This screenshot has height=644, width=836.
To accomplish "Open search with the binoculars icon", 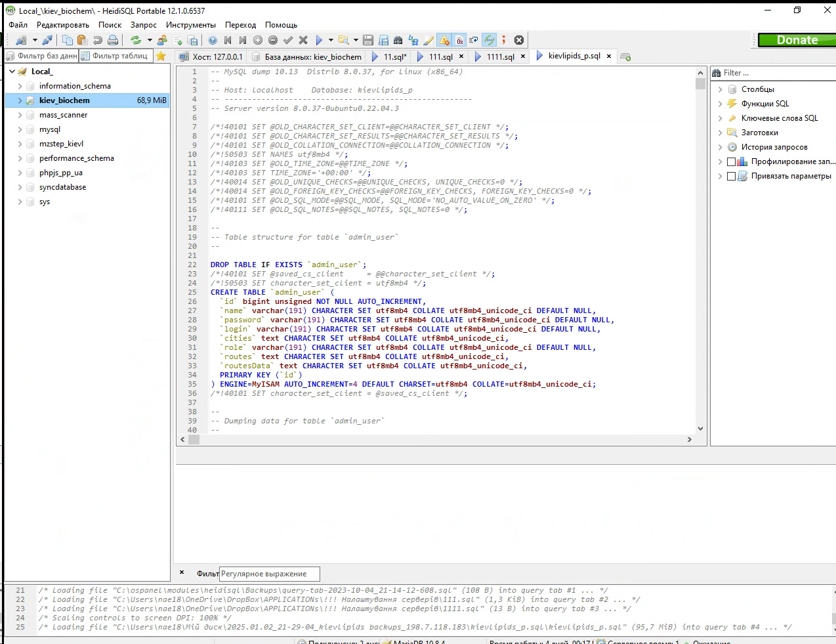I will click(399, 39).
